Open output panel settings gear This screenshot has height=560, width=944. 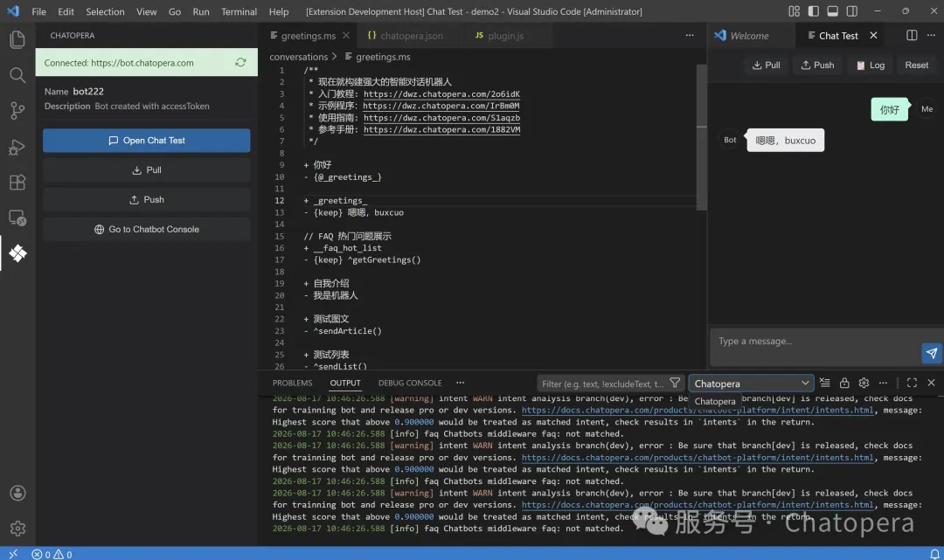[864, 384]
